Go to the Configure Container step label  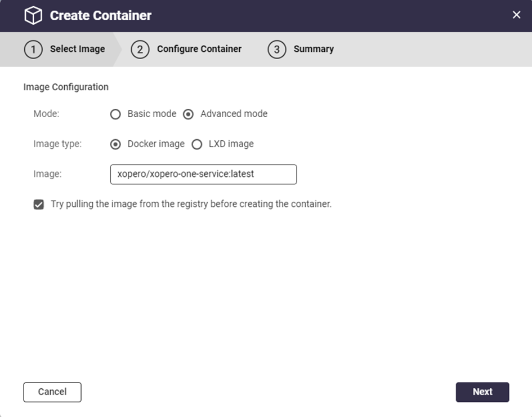click(199, 49)
